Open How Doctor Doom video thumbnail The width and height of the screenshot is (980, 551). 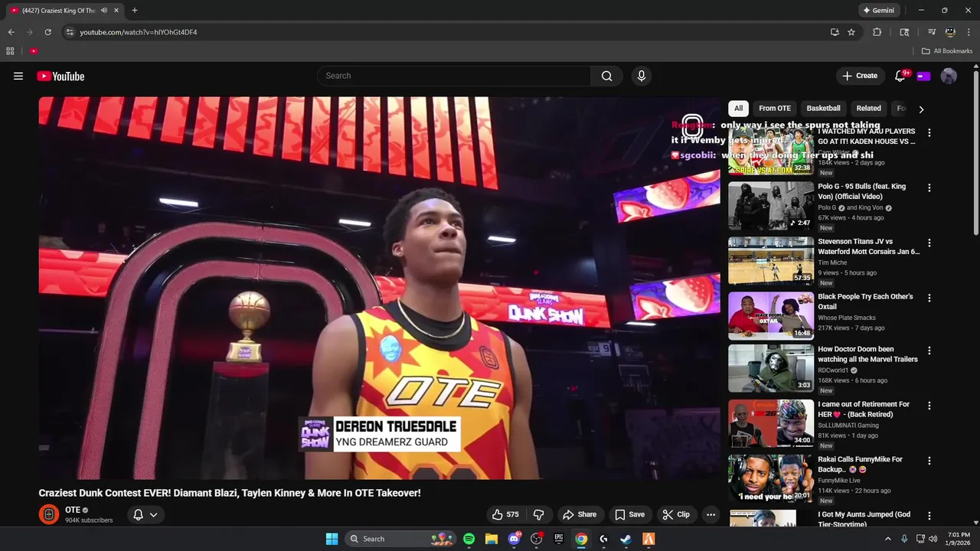(x=771, y=369)
